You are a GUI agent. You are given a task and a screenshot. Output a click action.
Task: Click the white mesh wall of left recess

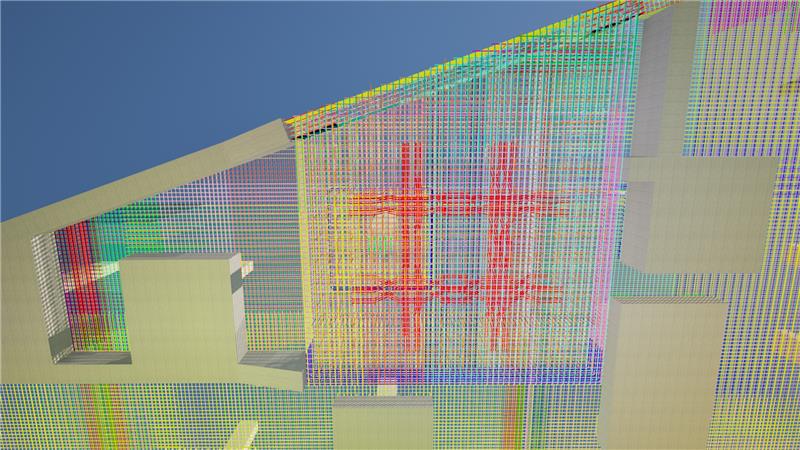(45, 290)
